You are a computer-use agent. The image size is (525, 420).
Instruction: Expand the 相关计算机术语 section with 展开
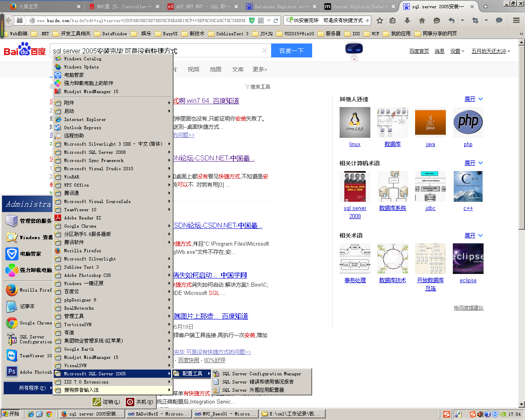(x=474, y=163)
